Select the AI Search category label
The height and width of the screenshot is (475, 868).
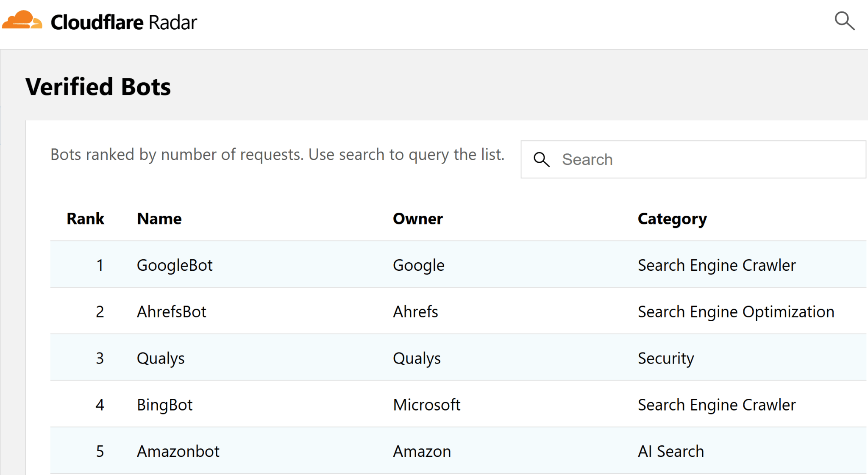(670, 451)
